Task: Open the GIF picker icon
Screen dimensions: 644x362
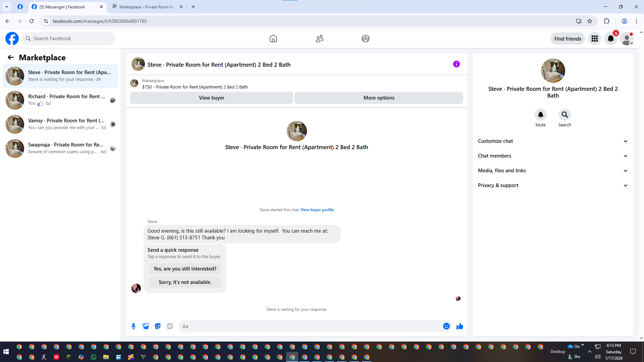Action: [x=170, y=326]
